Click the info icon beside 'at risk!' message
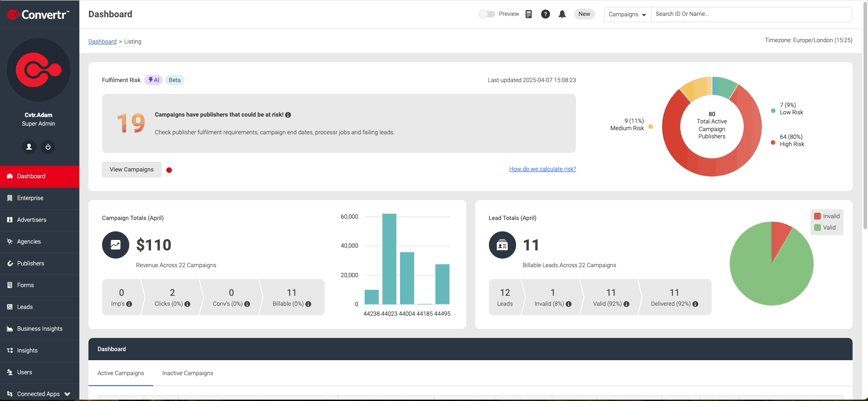Screen dimensions: 868x401 tap(288, 115)
